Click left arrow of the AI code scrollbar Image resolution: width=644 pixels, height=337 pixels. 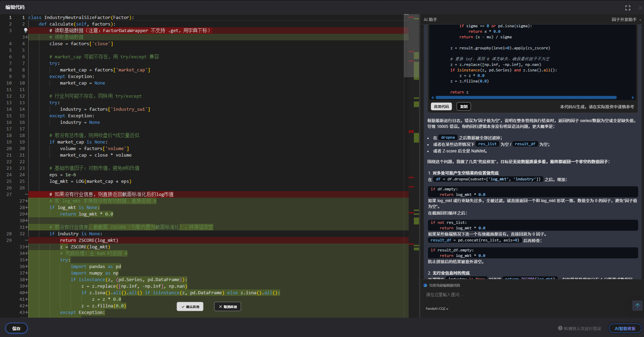[432, 98]
